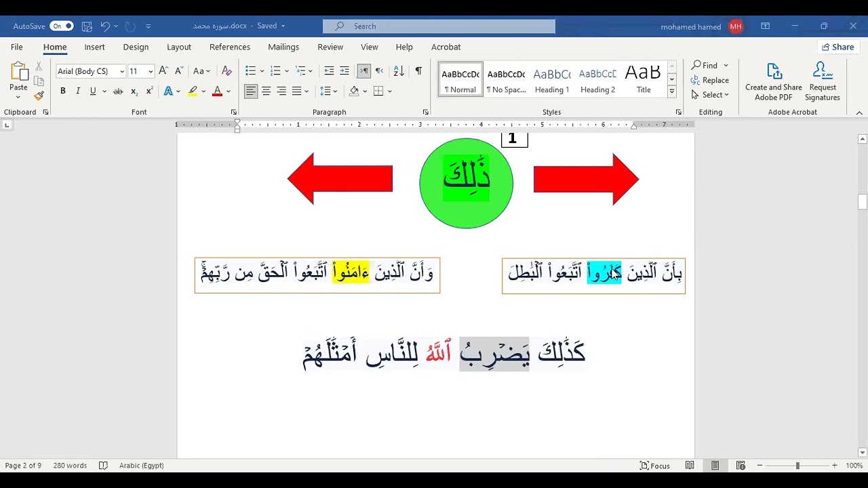Open font name dropdown Arial (Body CS)

pyautogui.click(x=122, y=71)
